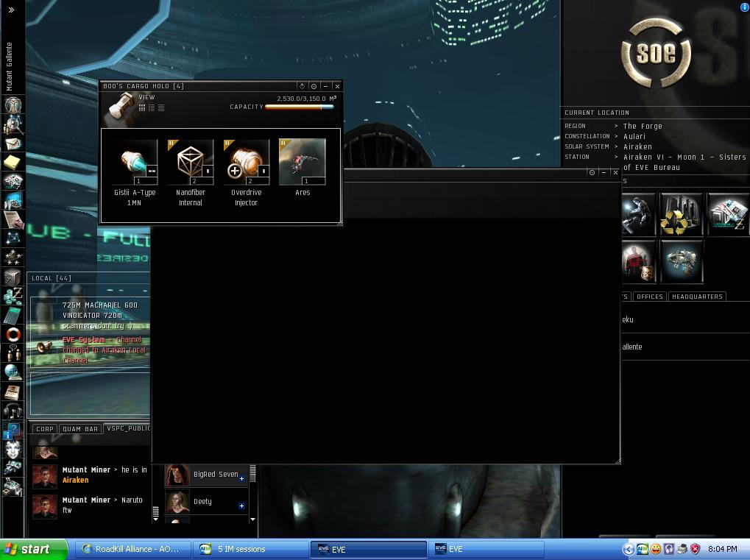This screenshot has width=750, height=560.
Task: Click the Aulari constellation name
Action: 634,136
